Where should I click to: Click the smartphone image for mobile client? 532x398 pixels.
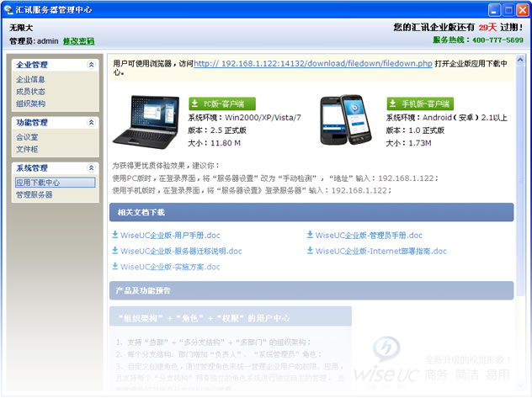[x=346, y=119]
